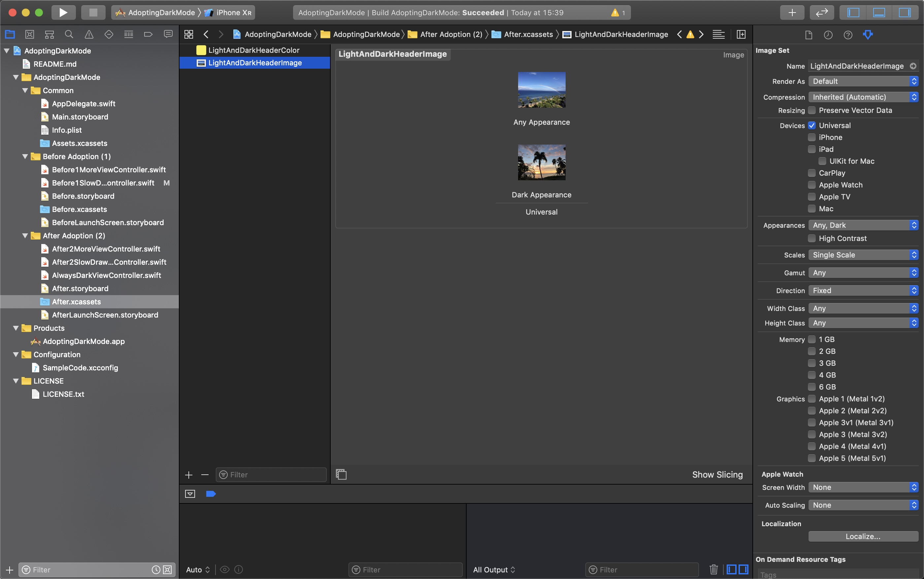Enable the iPhone device checkbox
Image resolution: width=924 pixels, height=579 pixels.
812,137
